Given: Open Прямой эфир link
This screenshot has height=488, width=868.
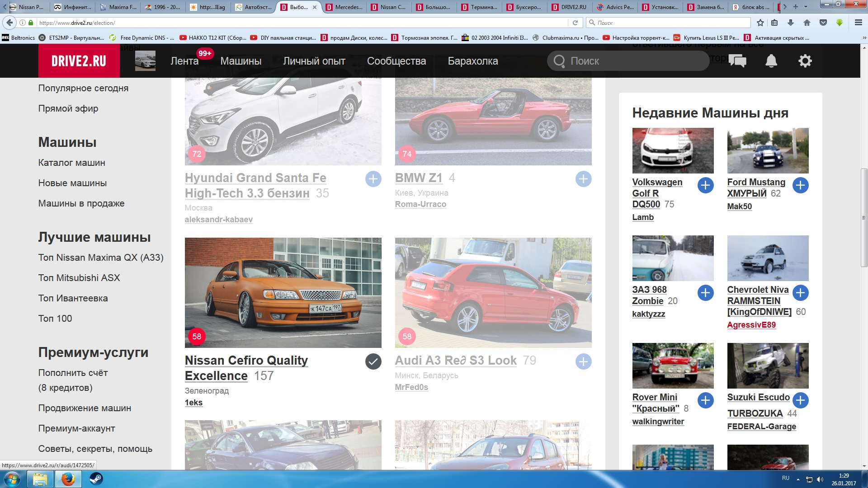Looking at the screenshot, I should pyautogui.click(x=68, y=108).
